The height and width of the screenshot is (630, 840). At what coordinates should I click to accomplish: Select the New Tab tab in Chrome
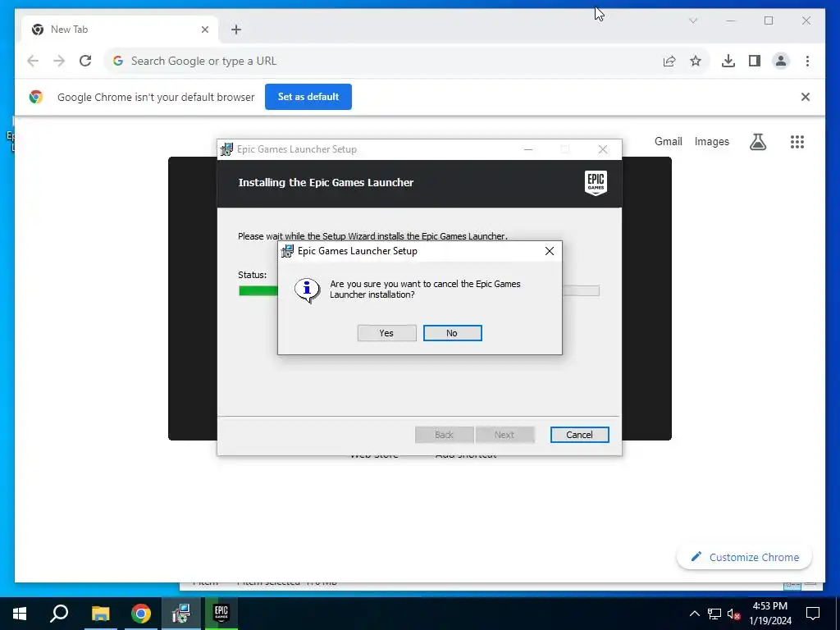pyautogui.click(x=120, y=30)
